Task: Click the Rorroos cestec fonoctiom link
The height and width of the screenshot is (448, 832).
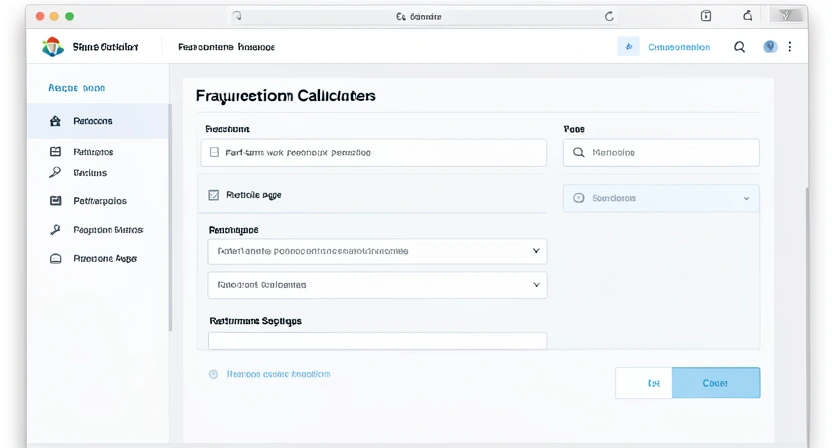Action: (x=279, y=374)
